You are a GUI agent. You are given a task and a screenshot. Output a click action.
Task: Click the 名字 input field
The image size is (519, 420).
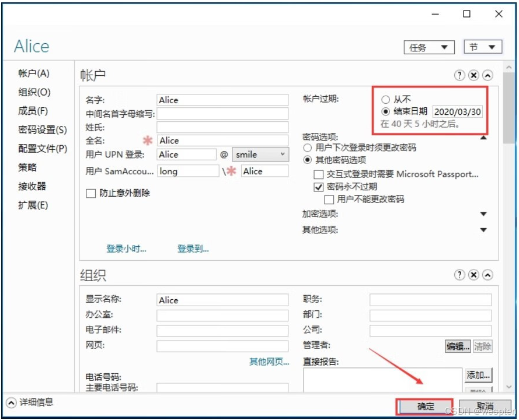(222, 100)
